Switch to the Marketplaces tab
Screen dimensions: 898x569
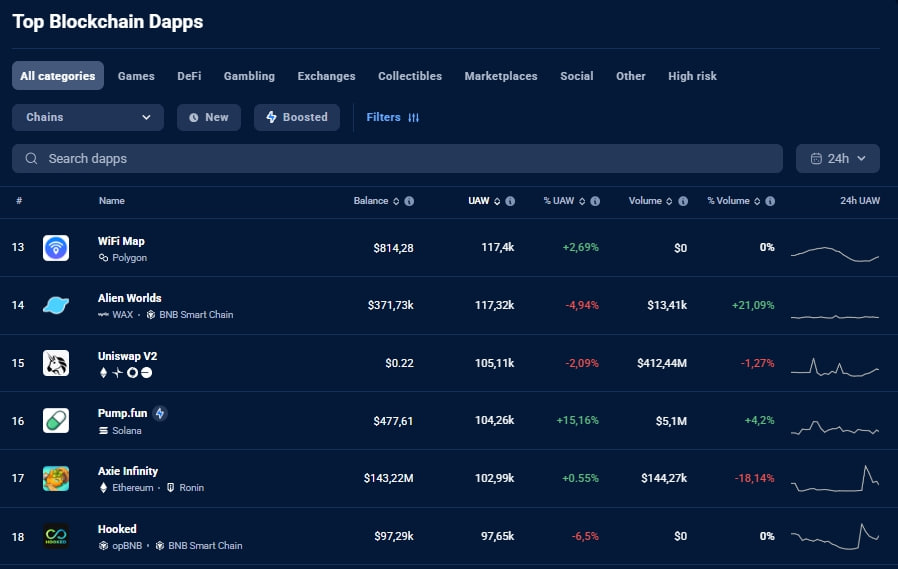tap(501, 76)
